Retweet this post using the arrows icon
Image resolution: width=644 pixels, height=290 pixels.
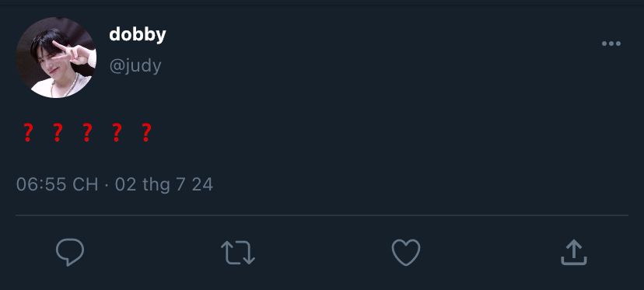click(x=238, y=252)
